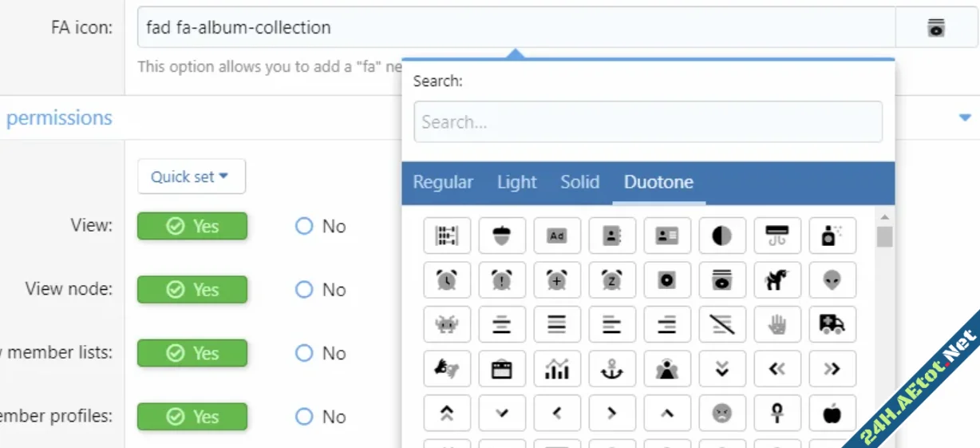Select the acorn icon
Viewport: 980px width, 448px height.
pos(502,236)
